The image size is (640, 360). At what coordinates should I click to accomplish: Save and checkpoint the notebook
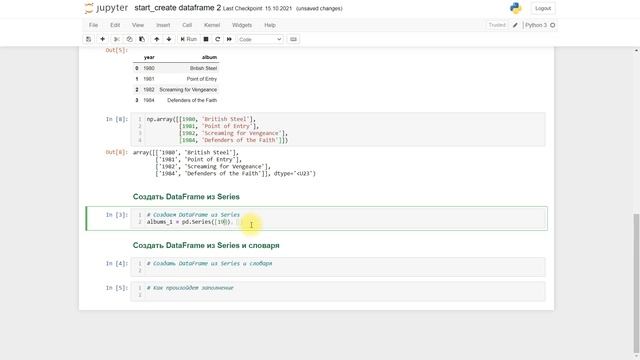pyautogui.click(x=88, y=39)
